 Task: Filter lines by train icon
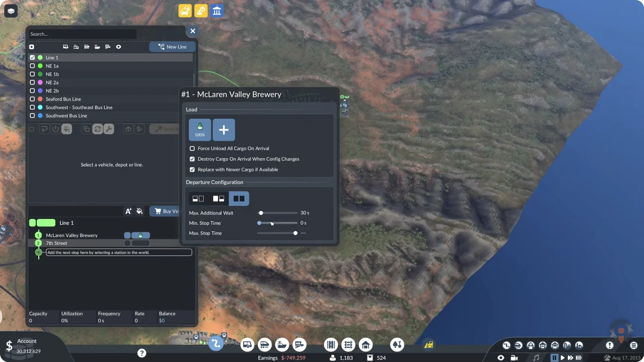pos(87,47)
